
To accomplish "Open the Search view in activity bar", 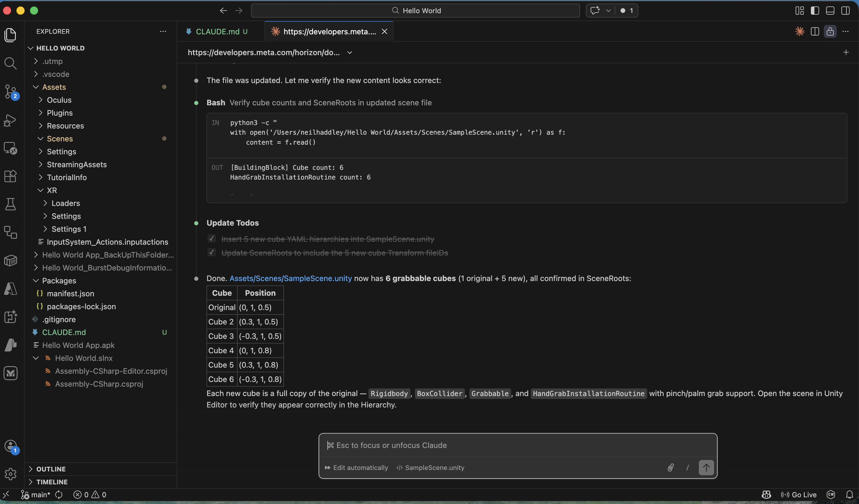I will click(10, 63).
